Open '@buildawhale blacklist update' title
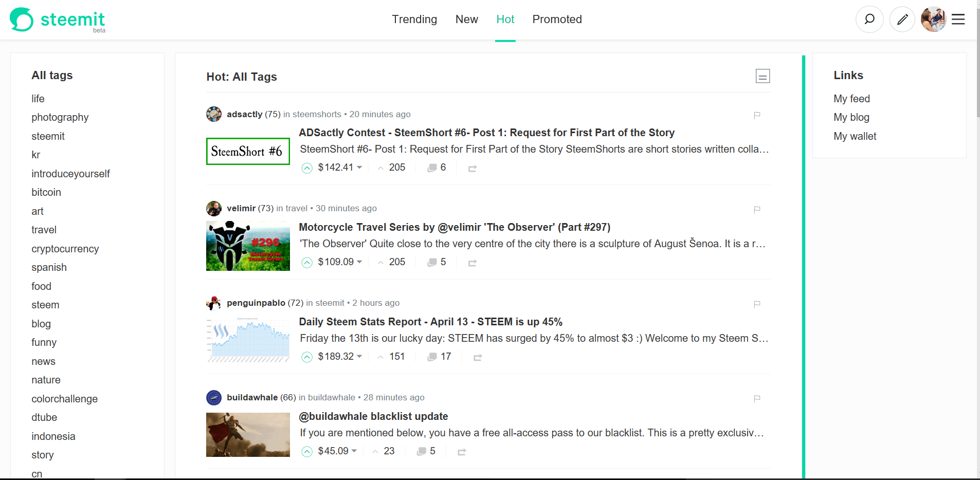980x480 pixels. point(373,416)
